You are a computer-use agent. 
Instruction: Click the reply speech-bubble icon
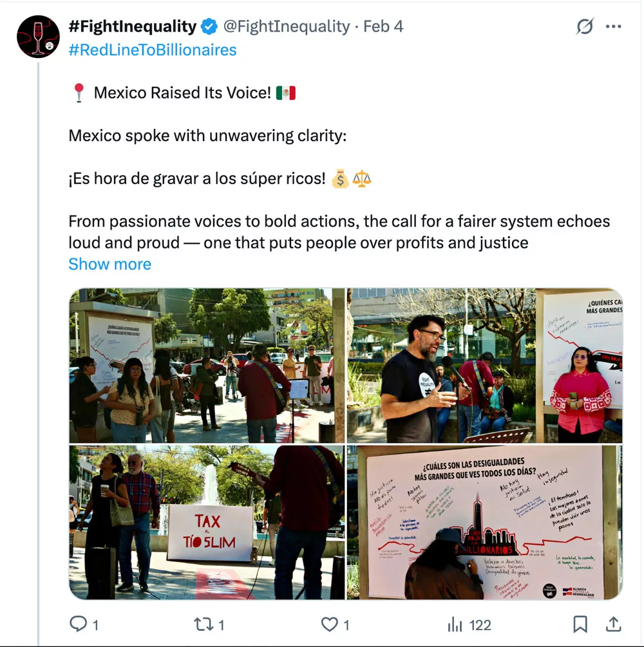79,624
